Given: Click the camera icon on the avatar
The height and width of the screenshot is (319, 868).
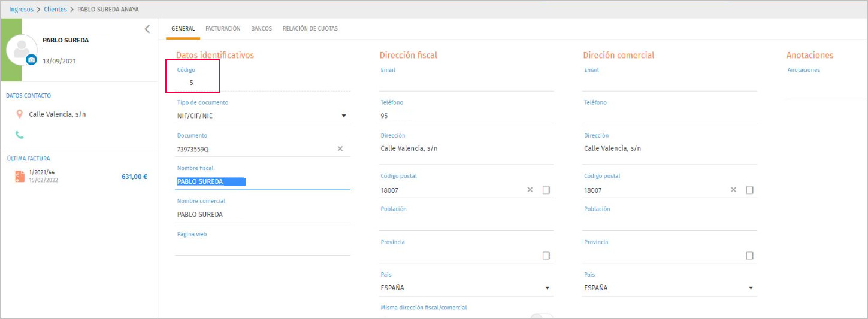Looking at the screenshot, I should (x=31, y=59).
